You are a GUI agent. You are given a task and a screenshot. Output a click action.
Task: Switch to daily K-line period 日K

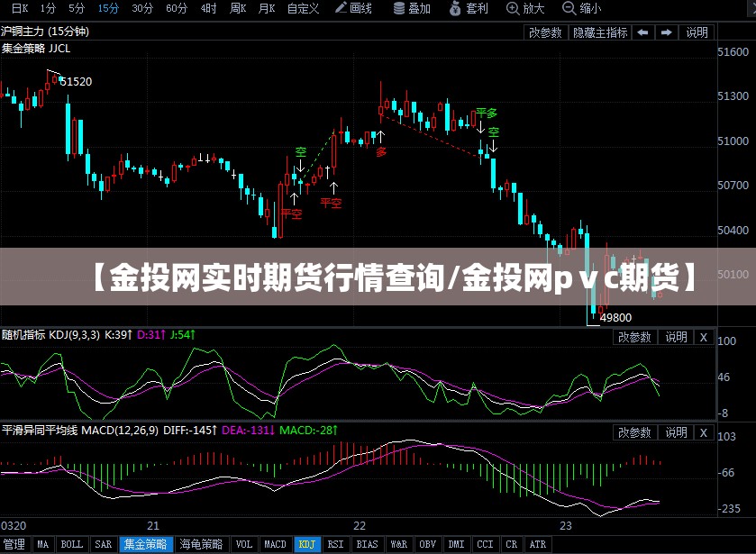point(20,8)
